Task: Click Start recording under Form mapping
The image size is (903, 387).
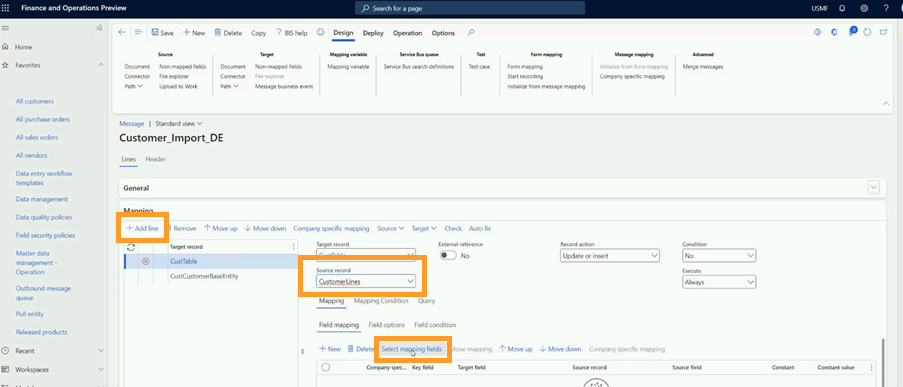Action: coord(525,76)
